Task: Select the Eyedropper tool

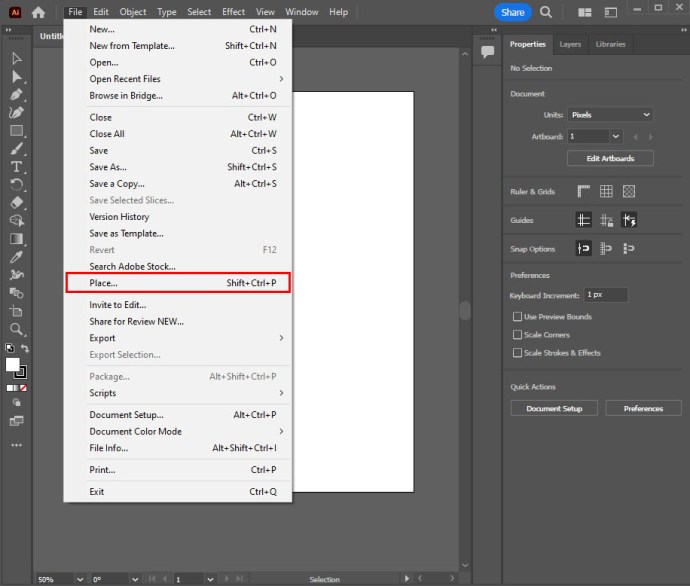Action: [16, 256]
